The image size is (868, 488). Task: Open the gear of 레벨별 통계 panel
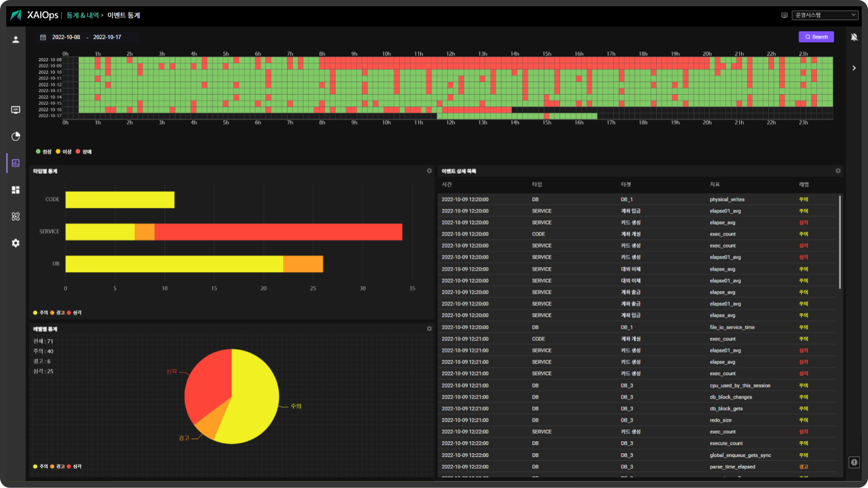[429, 329]
